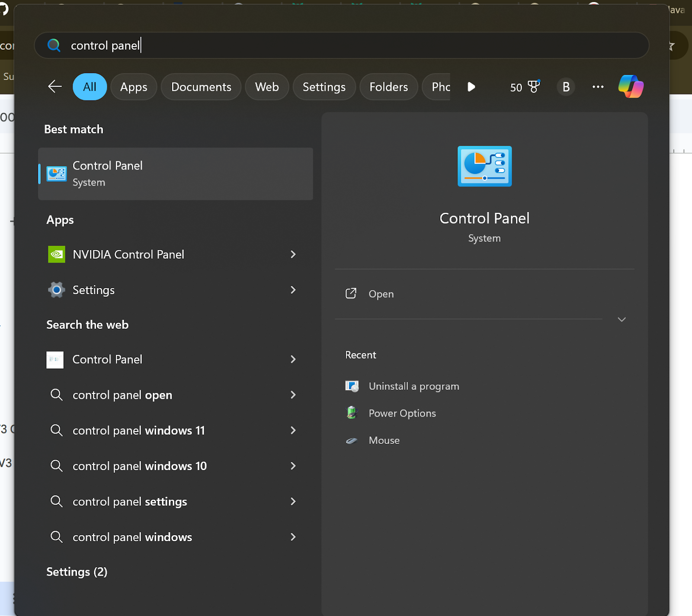The height and width of the screenshot is (616, 692).
Task: Click the back arrow in search panel
Action: tap(55, 87)
